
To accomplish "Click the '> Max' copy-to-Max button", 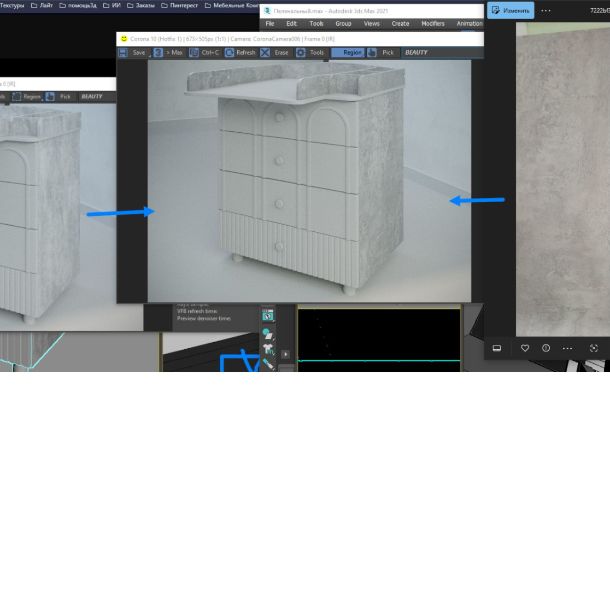I will (x=168, y=52).
